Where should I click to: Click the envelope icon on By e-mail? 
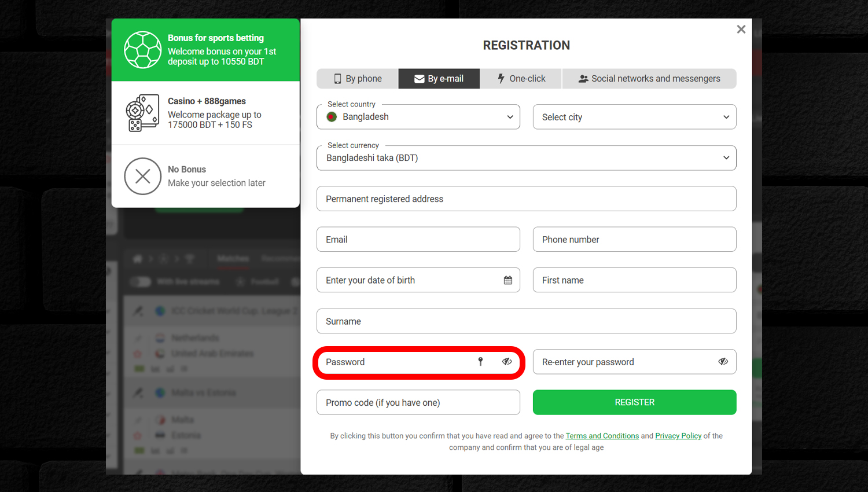(420, 79)
